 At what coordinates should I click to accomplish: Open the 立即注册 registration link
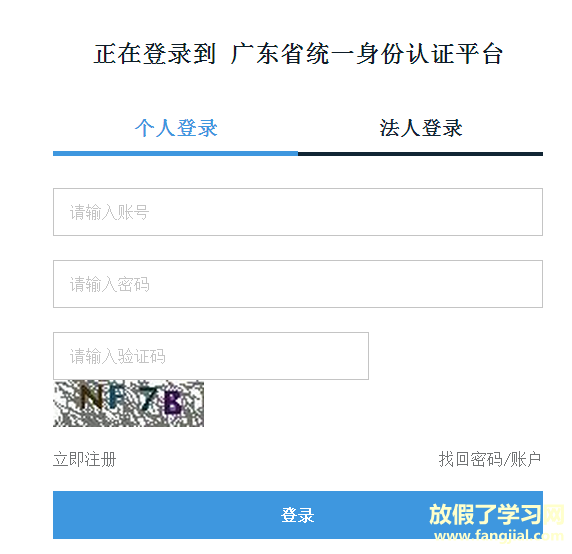coord(85,459)
